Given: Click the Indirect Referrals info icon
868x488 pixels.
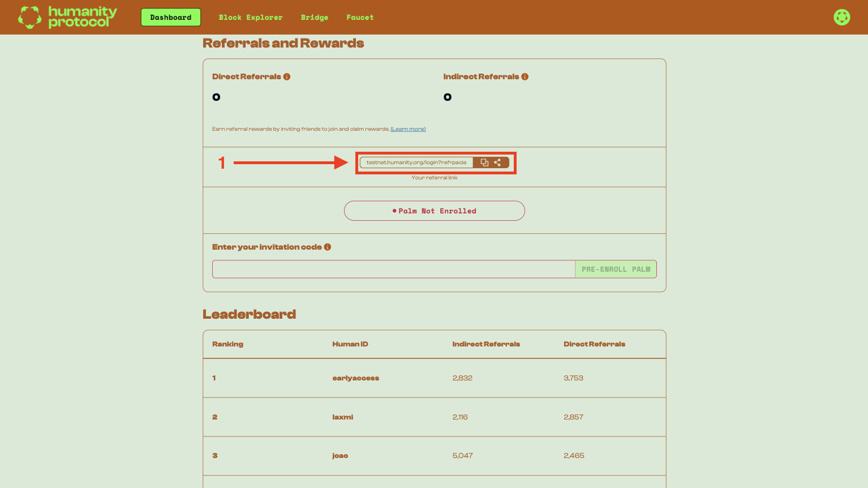Looking at the screenshot, I should 525,77.
